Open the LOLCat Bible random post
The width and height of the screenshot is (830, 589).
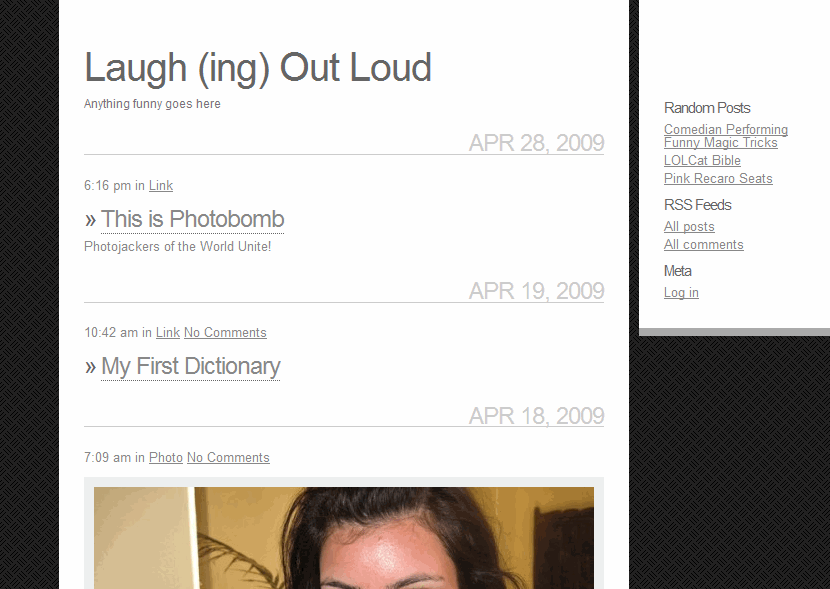pyautogui.click(x=702, y=160)
